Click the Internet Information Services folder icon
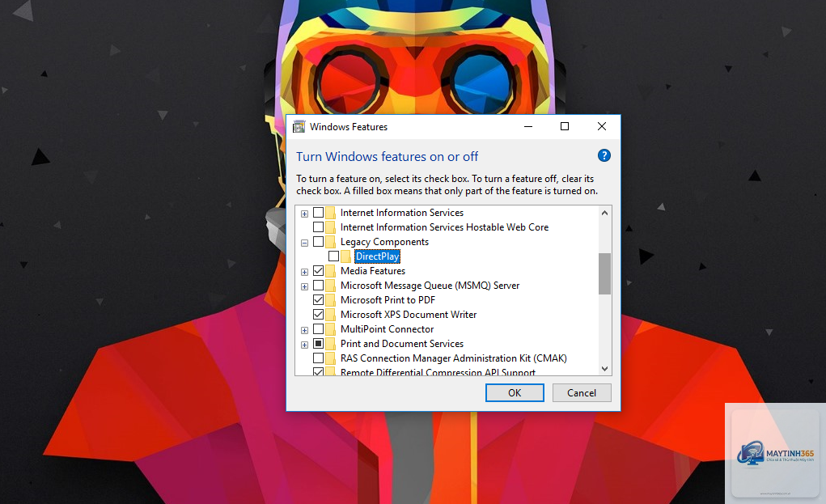The width and height of the screenshot is (826, 504). point(330,213)
